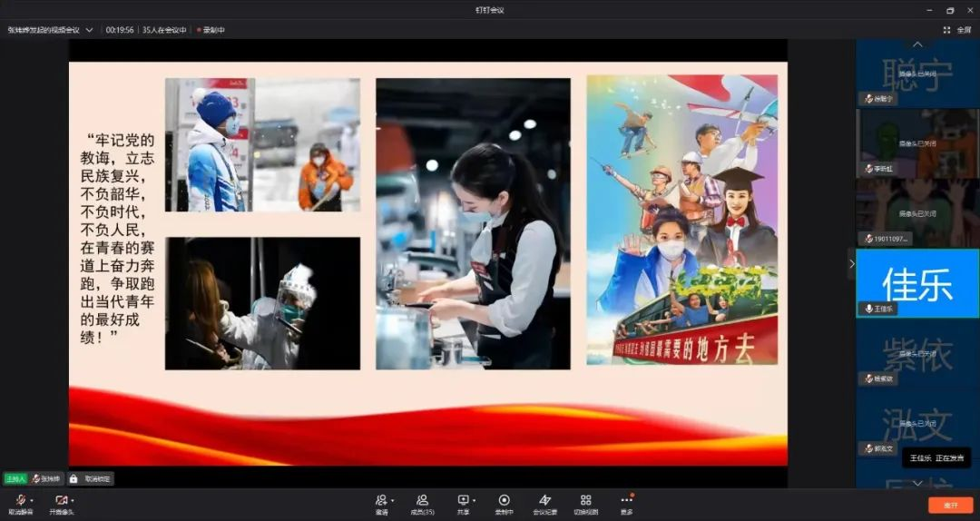Leave the meeting with orange 离开 button
This screenshot has height=521, width=980.
point(950,505)
